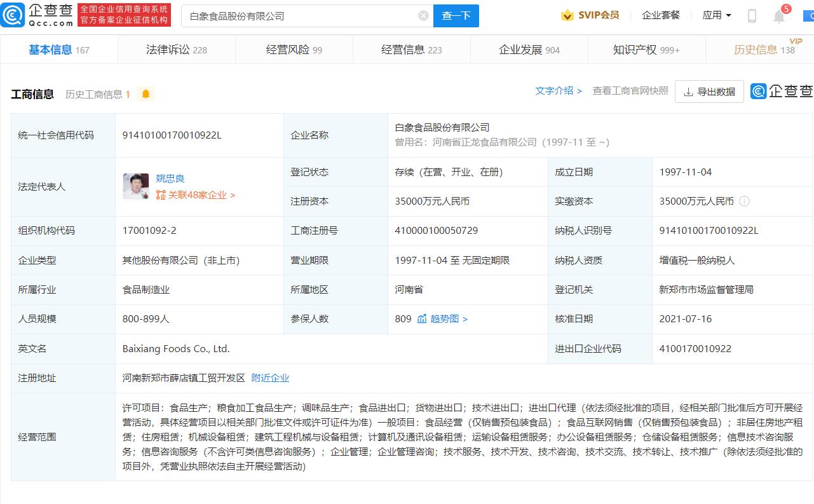Click address 河南新郑市薛店镇工贸开发区
This screenshot has height=504, width=814.
pyautogui.click(x=184, y=378)
